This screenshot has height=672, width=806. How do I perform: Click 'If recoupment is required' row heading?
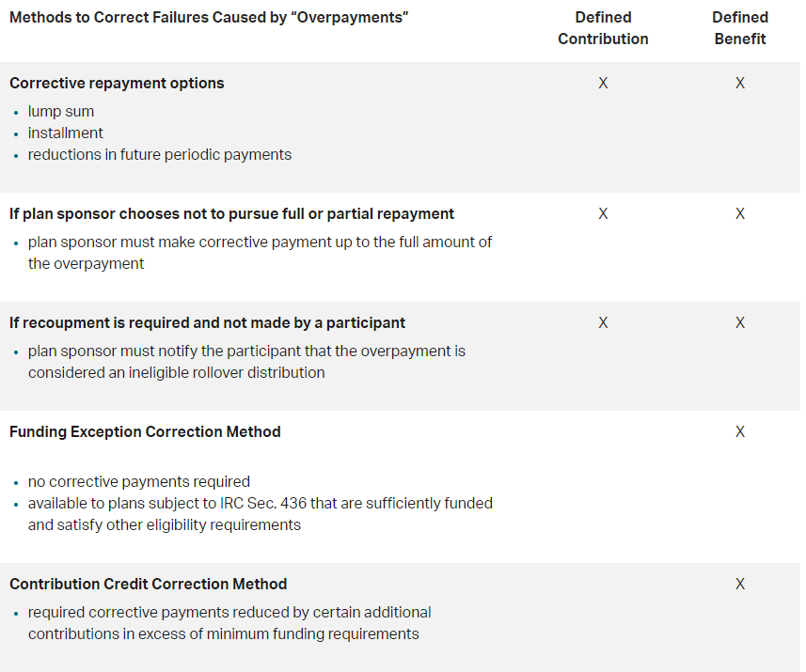coord(207,322)
